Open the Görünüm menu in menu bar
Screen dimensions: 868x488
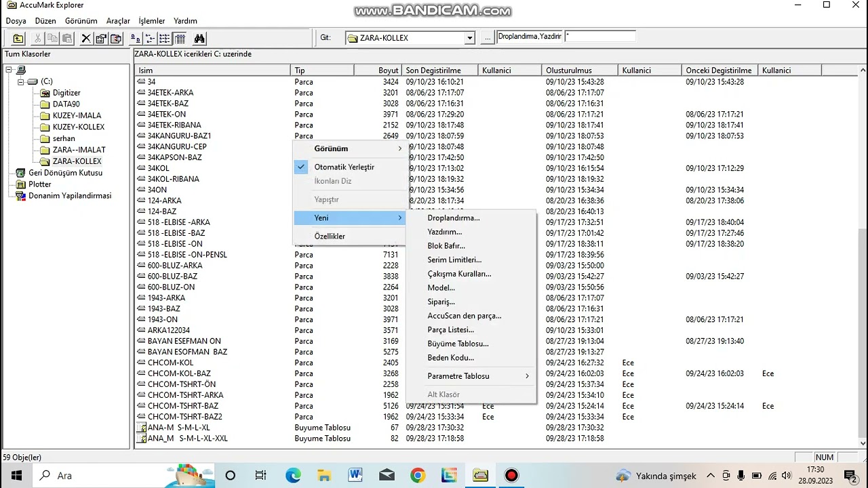[81, 21]
